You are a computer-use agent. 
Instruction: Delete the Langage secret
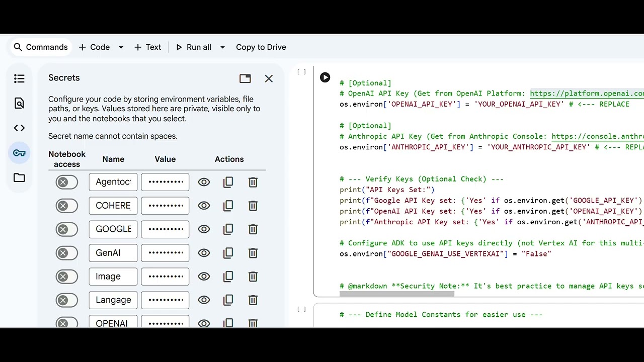pyautogui.click(x=253, y=300)
